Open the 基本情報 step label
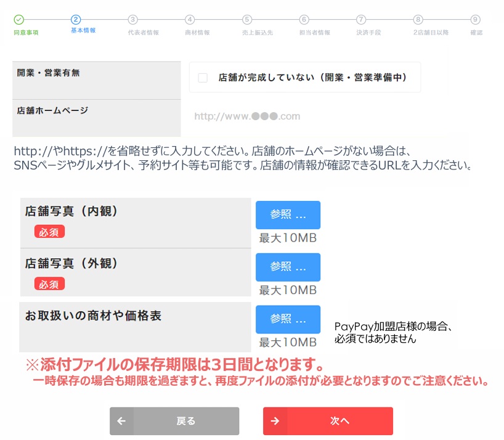 (x=83, y=30)
